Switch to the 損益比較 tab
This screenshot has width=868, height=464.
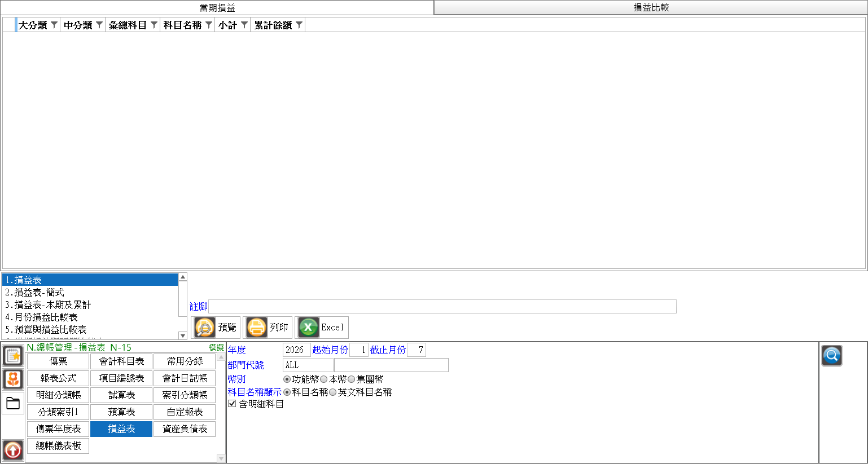click(x=651, y=7)
